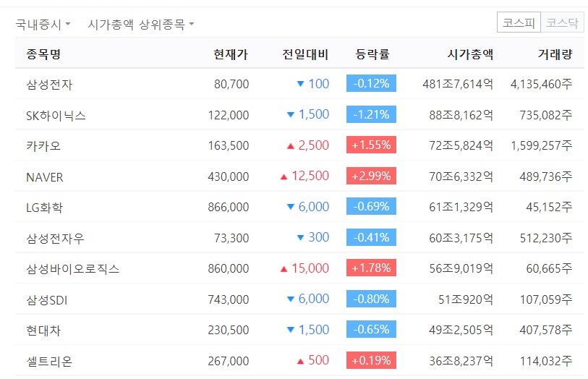Viewport: 588px width, 379px height.
Task: Click the red +2.99% badge for NAVER
Action: (371, 176)
